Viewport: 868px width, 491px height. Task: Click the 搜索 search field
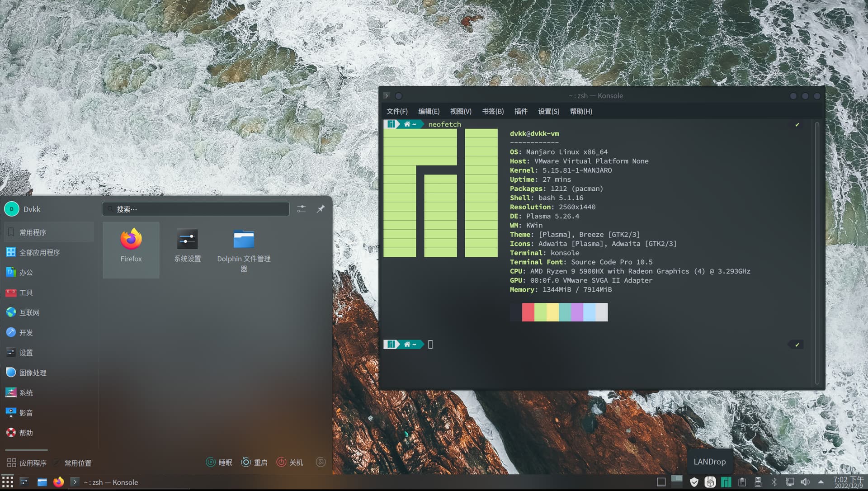pyautogui.click(x=196, y=209)
